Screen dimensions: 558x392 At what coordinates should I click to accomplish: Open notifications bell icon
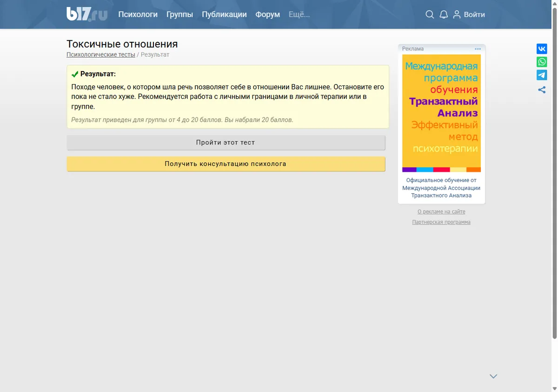pyautogui.click(x=444, y=14)
